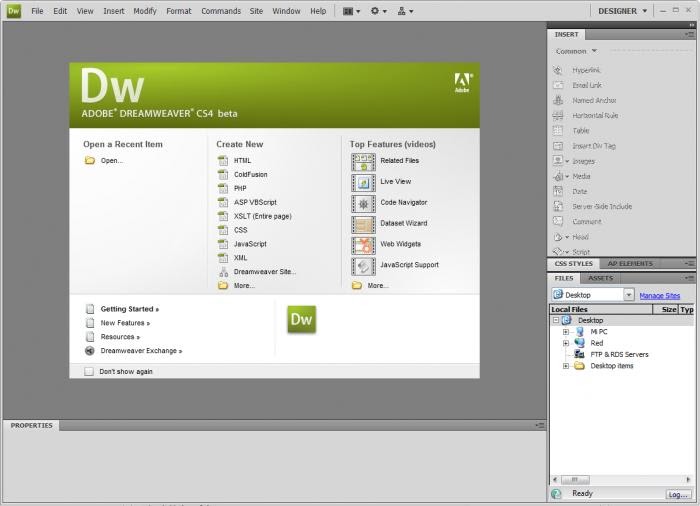Image resolution: width=700 pixels, height=506 pixels.
Task: Click the Server-Side Include icon
Action: [x=558, y=206]
